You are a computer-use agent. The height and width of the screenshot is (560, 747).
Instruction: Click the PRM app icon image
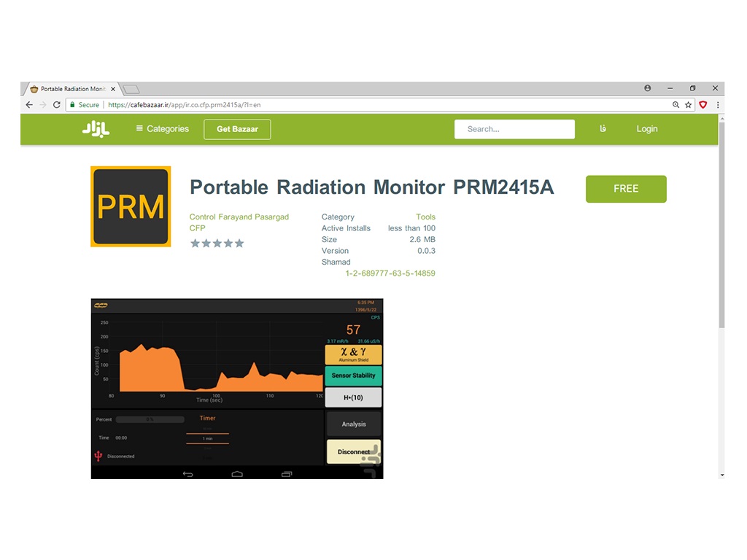click(x=131, y=206)
